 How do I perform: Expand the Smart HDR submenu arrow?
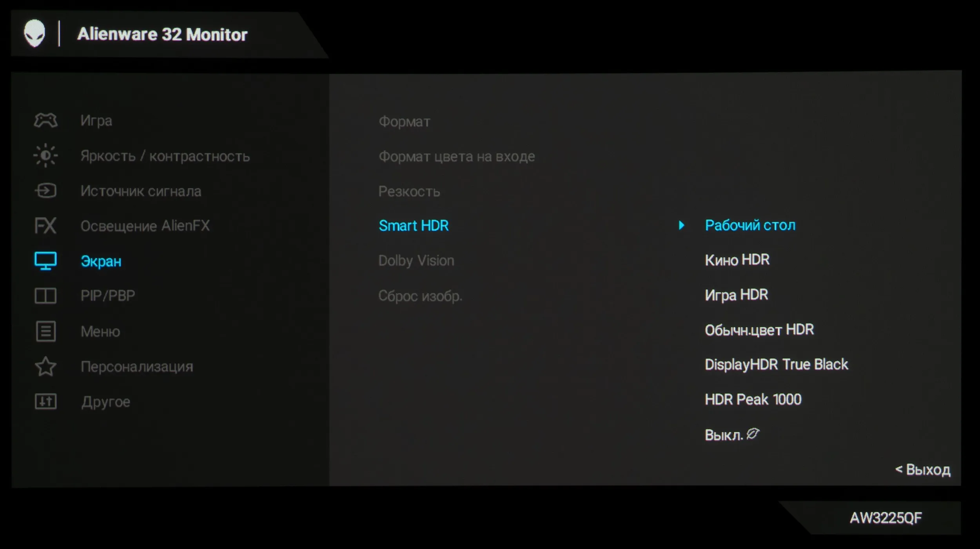(x=681, y=225)
